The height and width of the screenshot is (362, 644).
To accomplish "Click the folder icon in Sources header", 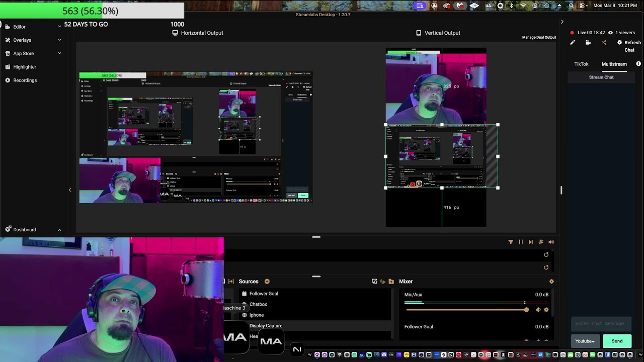I will (391, 282).
